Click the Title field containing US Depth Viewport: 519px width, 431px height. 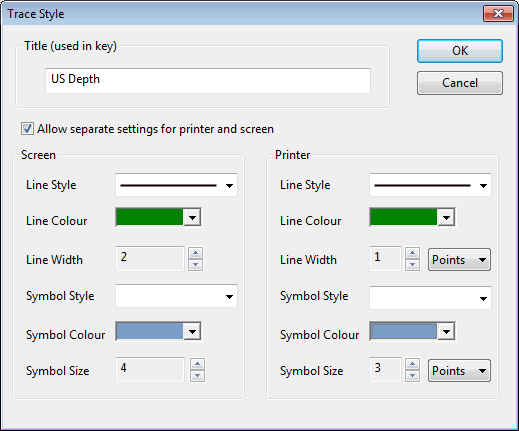pyautogui.click(x=208, y=81)
